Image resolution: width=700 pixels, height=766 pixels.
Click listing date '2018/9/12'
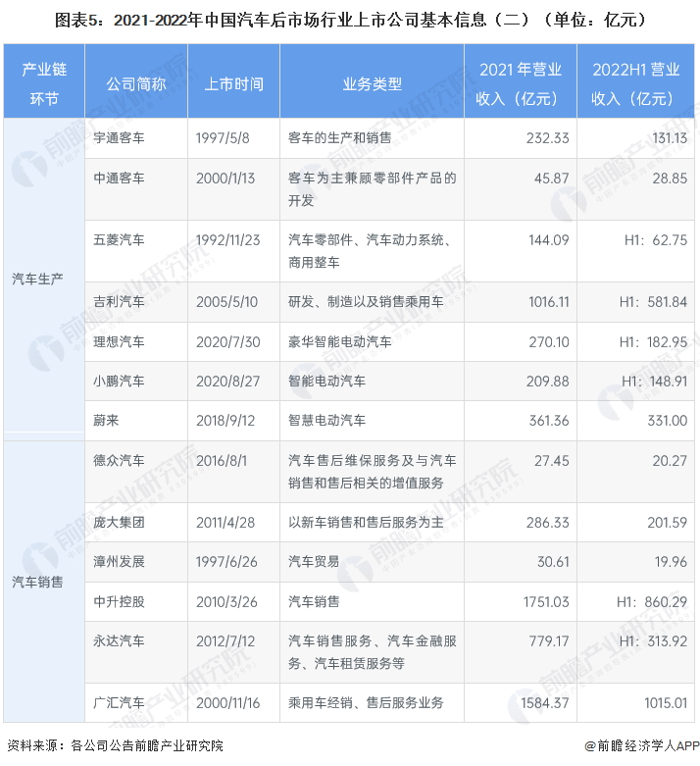[x=225, y=420]
